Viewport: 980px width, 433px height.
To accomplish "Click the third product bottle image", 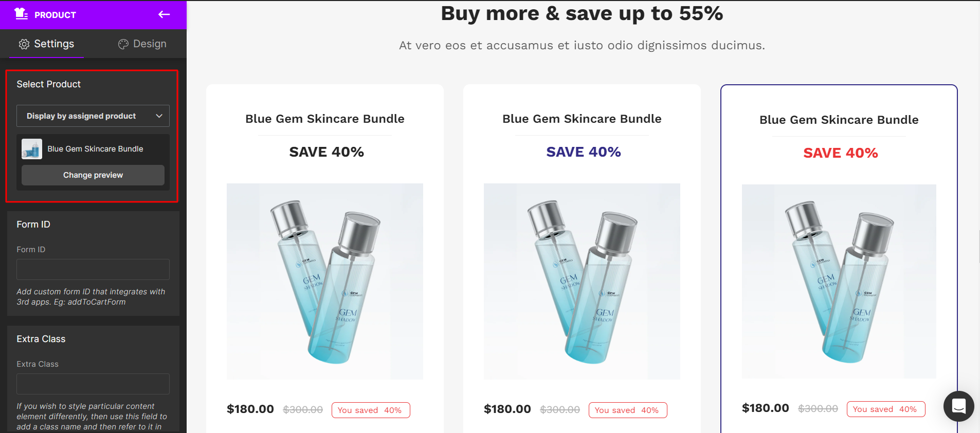I will [839, 281].
